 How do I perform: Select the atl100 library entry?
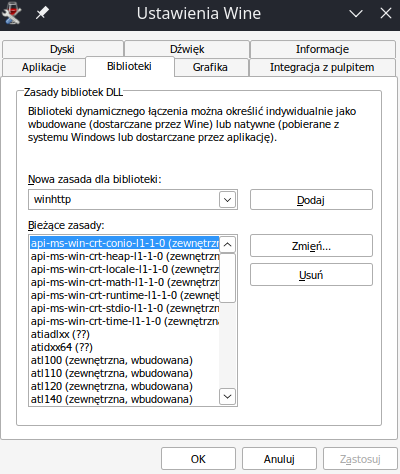click(125, 360)
